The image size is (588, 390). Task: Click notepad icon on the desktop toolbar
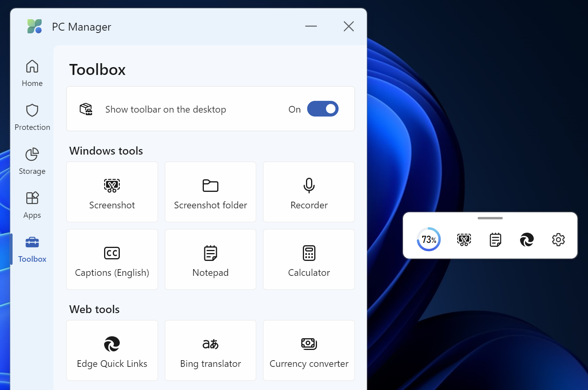pos(495,239)
